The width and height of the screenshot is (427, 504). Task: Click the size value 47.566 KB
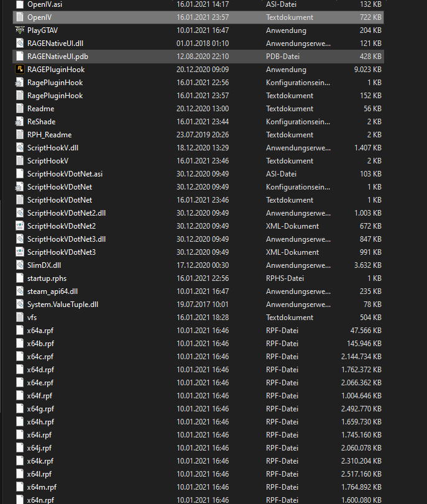pos(365,331)
